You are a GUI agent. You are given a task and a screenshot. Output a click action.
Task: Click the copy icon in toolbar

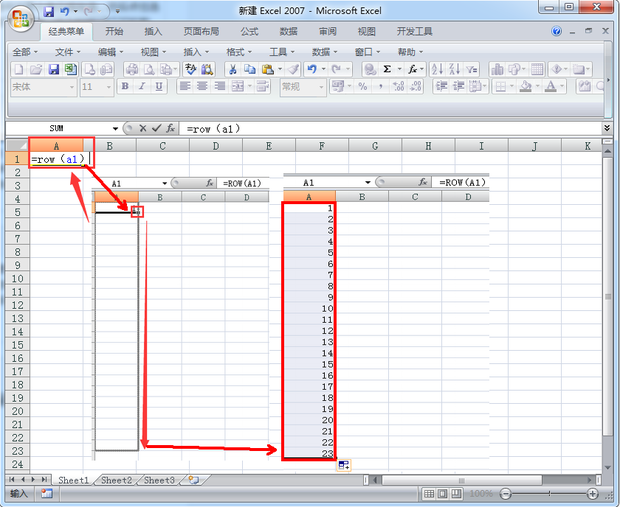coord(250,70)
